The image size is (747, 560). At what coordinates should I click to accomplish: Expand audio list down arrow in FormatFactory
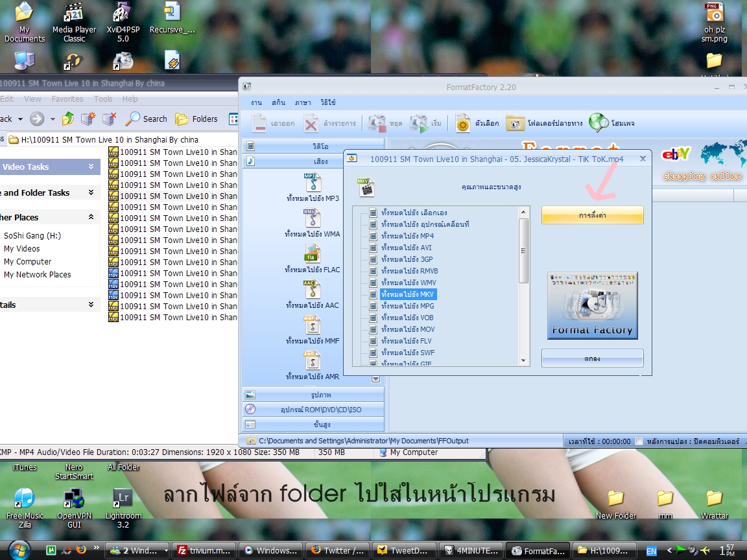click(376, 380)
